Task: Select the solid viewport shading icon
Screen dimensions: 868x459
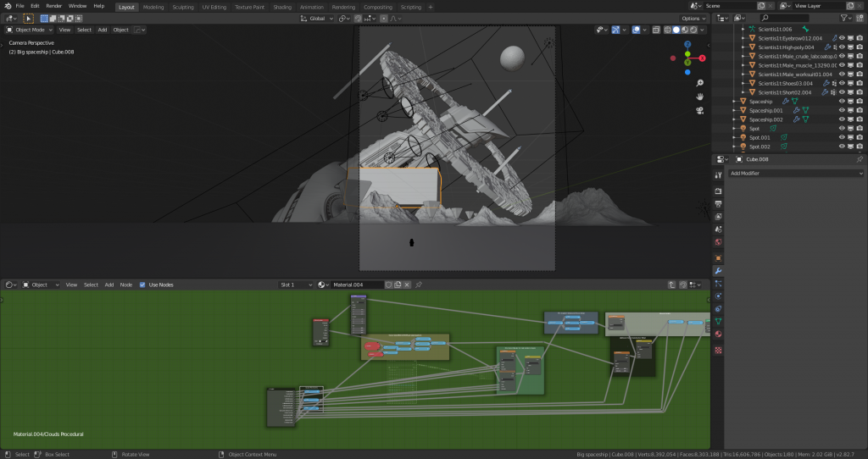Action: [x=676, y=30]
